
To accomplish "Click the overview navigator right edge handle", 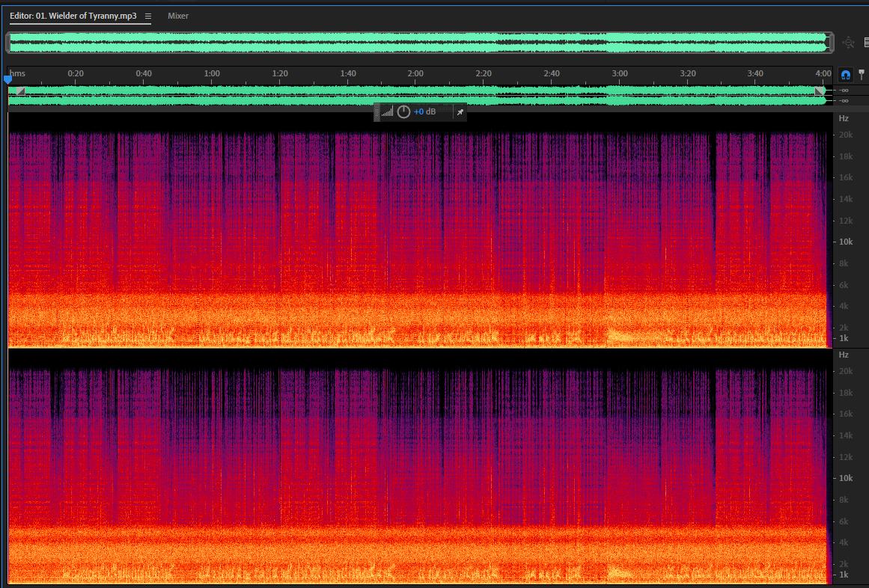I will click(830, 43).
